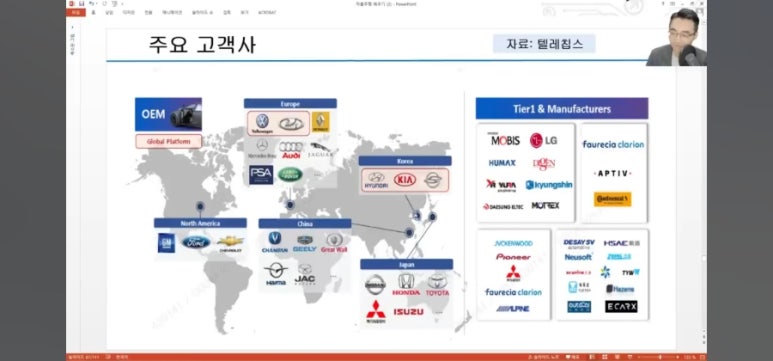
Task: Open the 파일 (File) tab
Action: click(75, 12)
